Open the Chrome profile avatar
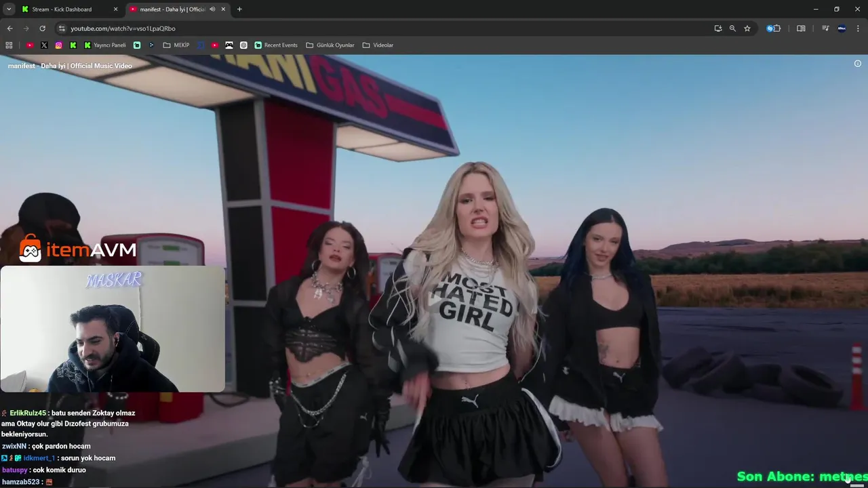Image resolution: width=868 pixels, height=488 pixels. [842, 28]
